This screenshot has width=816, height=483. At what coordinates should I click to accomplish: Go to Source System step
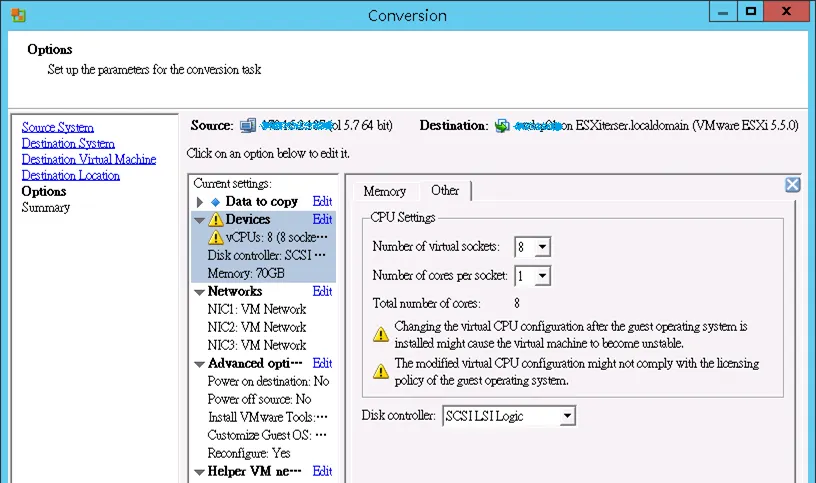pos(58,128)
